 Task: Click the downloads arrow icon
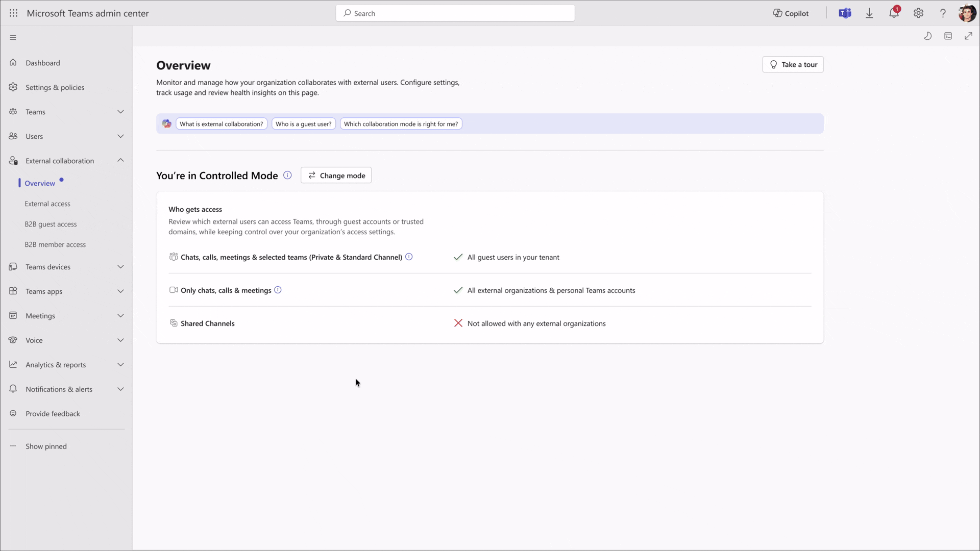click(x=869, y=13)
